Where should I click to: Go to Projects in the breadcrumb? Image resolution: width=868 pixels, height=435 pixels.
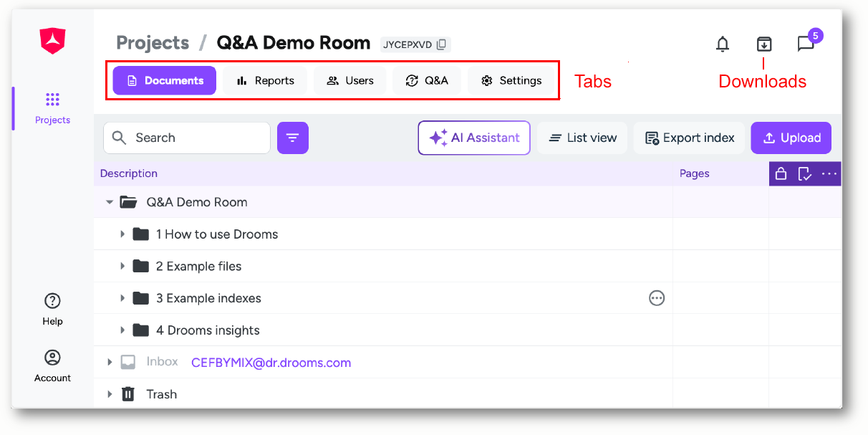pos(153,43)
